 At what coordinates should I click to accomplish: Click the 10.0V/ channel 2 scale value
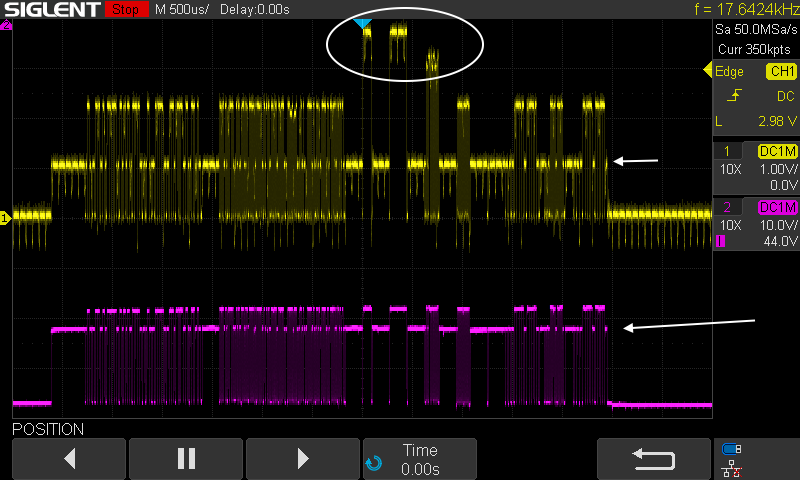[778, 225]
